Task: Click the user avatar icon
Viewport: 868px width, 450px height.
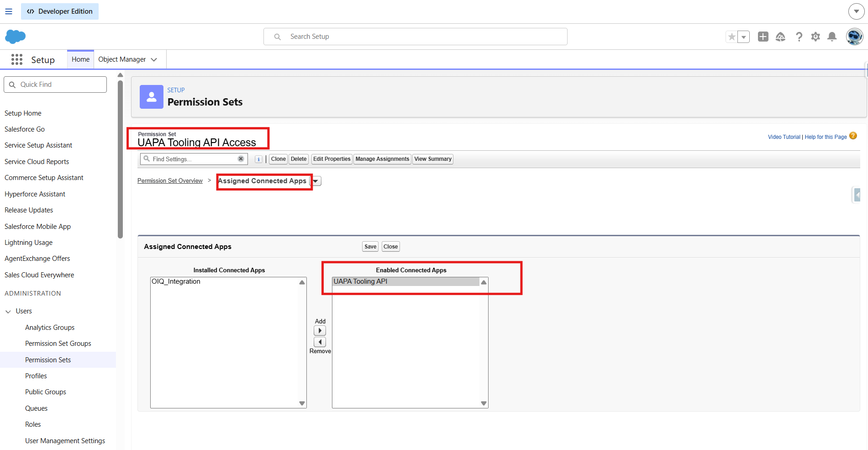Action: point(854,37)
